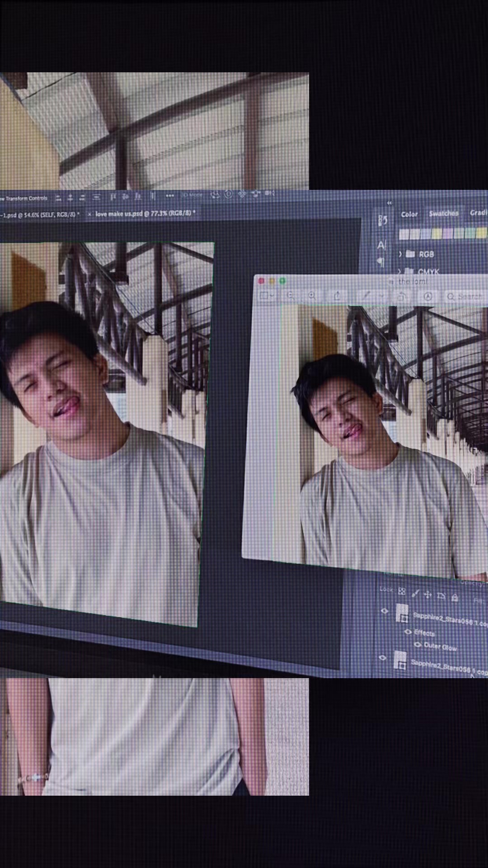Toggle prevent artboard auto-nesting lock icon
Image resolution: width=488 pixels, height=868 pixels.
[x=441, y=596]
